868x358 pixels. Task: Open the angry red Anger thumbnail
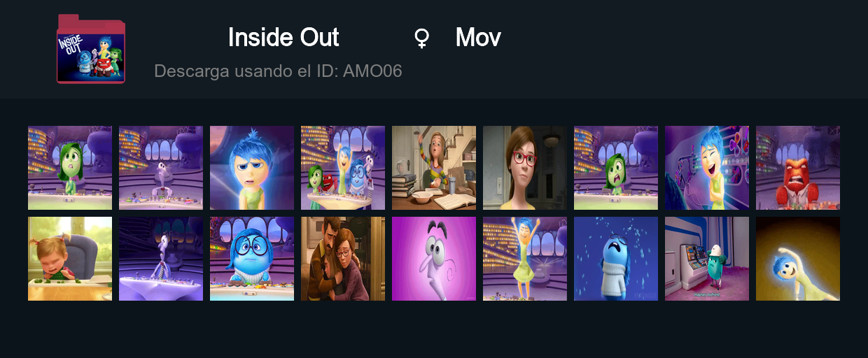(x=798, y=168)
